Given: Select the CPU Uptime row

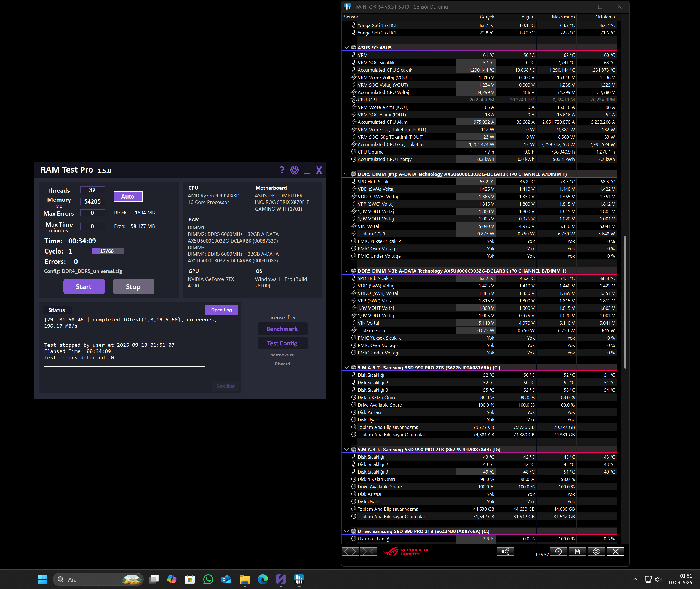Looking at the screenshot, I should pos(479,152).
